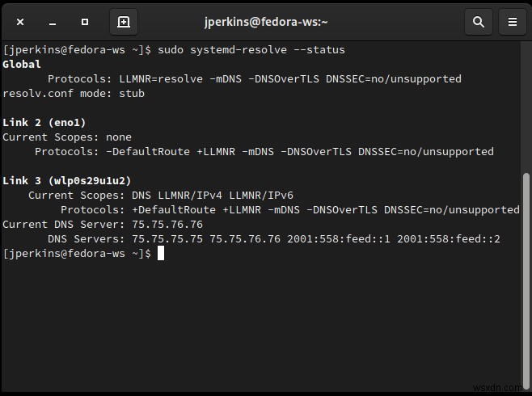This screenshot has width=532, height=396.
Task: Open the terminal search tool
Action: point(479,22)
